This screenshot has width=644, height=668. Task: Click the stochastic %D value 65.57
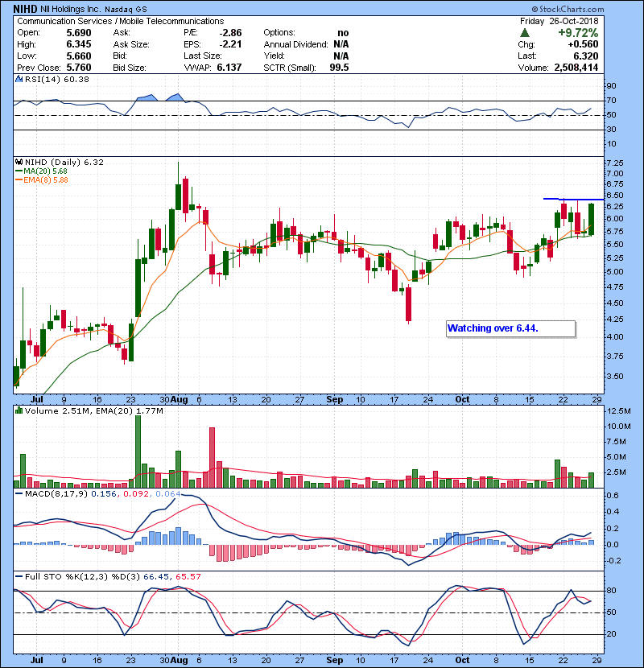tap(188, 577)
